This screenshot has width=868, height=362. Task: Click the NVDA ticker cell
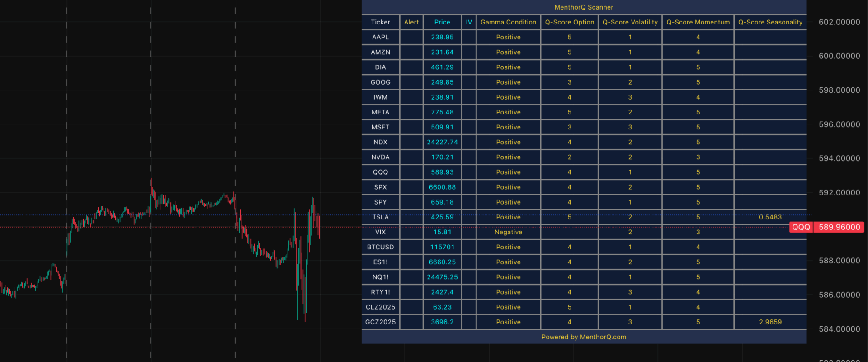(380, 157)
